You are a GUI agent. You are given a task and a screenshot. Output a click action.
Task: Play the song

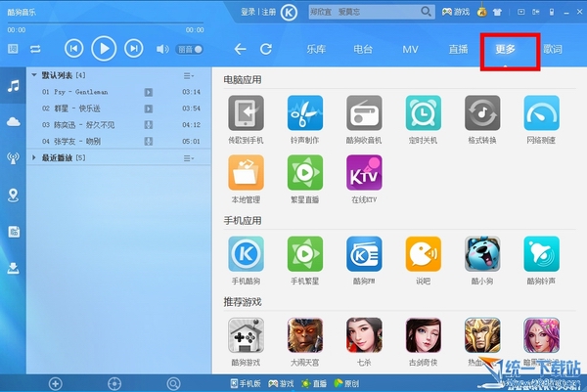pyautogui.click(x=104, y=49)
